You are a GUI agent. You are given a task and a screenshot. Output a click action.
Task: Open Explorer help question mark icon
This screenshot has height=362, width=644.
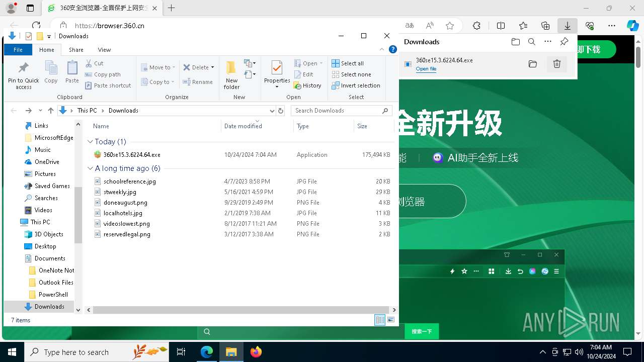[393, 49]
